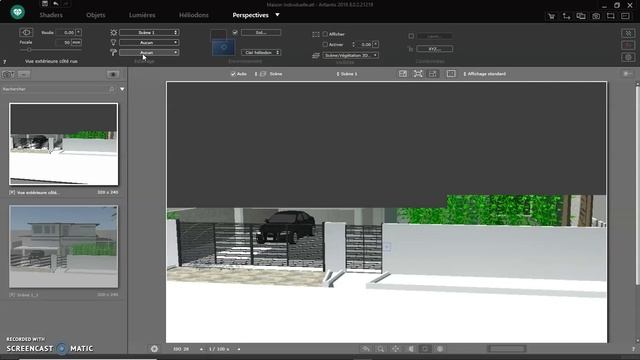Select the second house perspective thumbnail

tap(64, 247)
